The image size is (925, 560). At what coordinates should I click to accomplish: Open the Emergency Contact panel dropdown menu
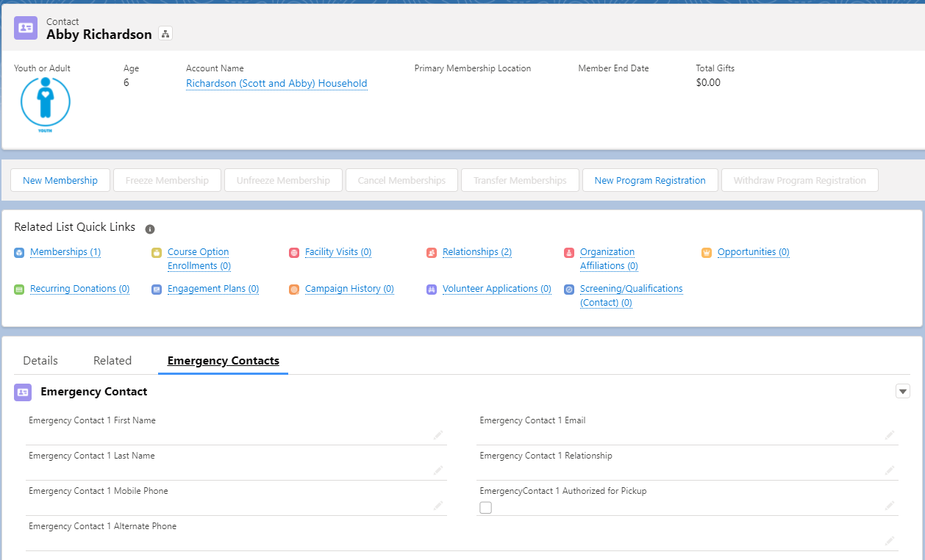(902, 391)
